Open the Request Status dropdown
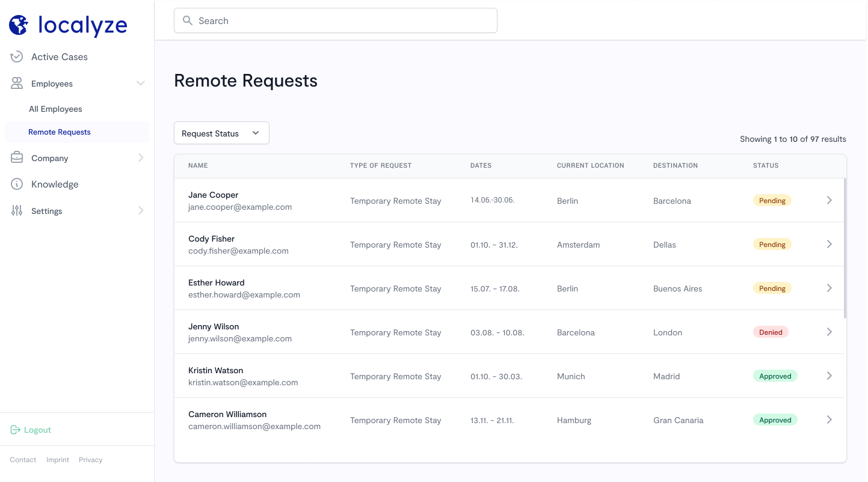The height and width of the screenshot is (482, 868). (x=221, y=133)
